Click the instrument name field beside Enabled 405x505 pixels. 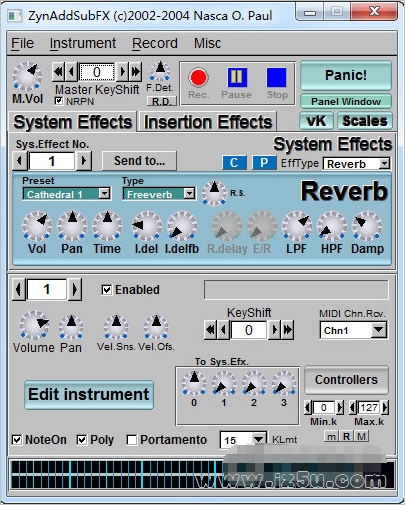click(x=296, y=290)
